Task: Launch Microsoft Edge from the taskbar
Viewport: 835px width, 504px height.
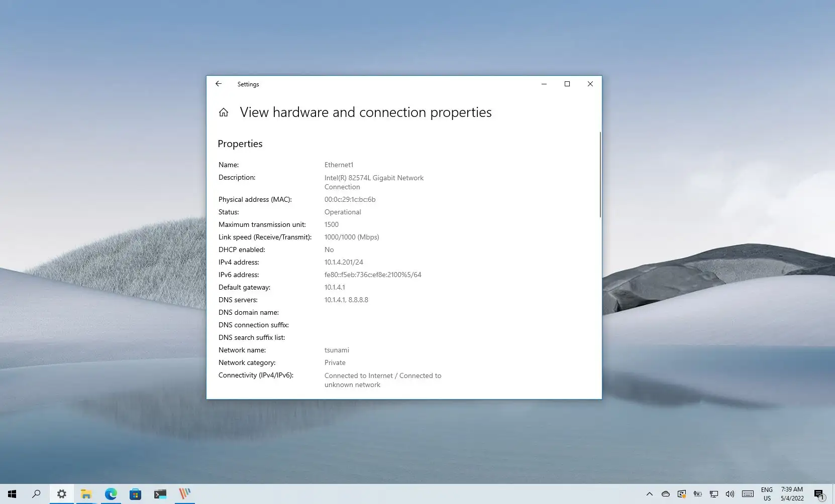Action: pos(111,493)
